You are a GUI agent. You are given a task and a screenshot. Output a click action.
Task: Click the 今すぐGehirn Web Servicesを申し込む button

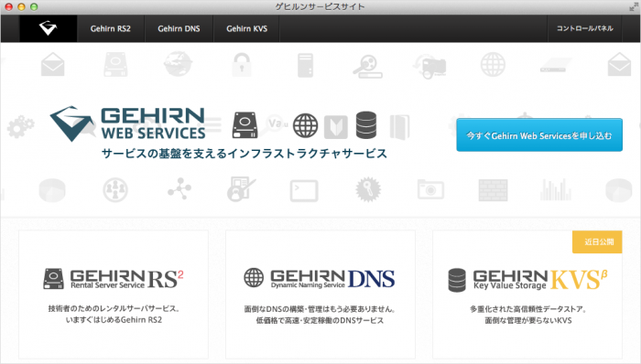539,135
